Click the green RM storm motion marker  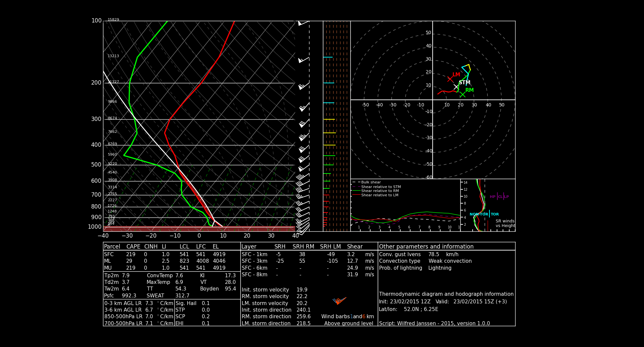462,95
